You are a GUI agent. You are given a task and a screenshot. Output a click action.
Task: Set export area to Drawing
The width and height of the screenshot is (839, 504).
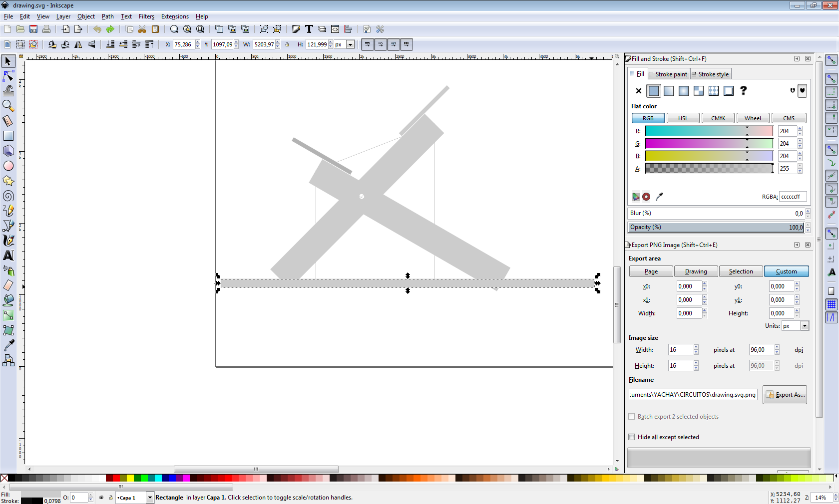(696, 271)
